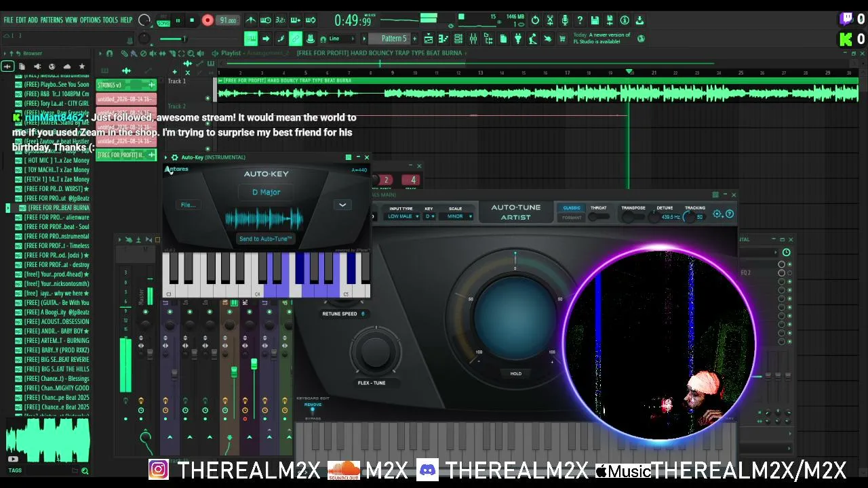The height and width of the screenshot is (488, 868).
Task: Open the EDIT menu
Action: (x=21, y=20)
